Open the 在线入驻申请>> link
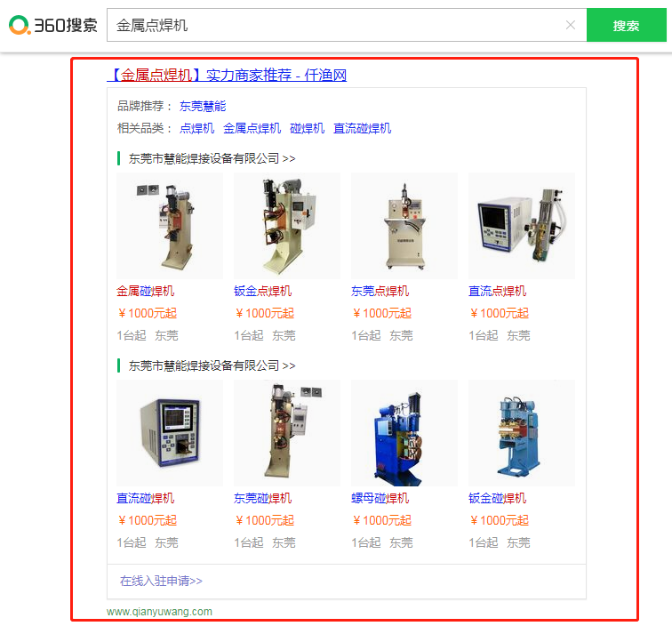The image size is (672, 626). [161, 581]
